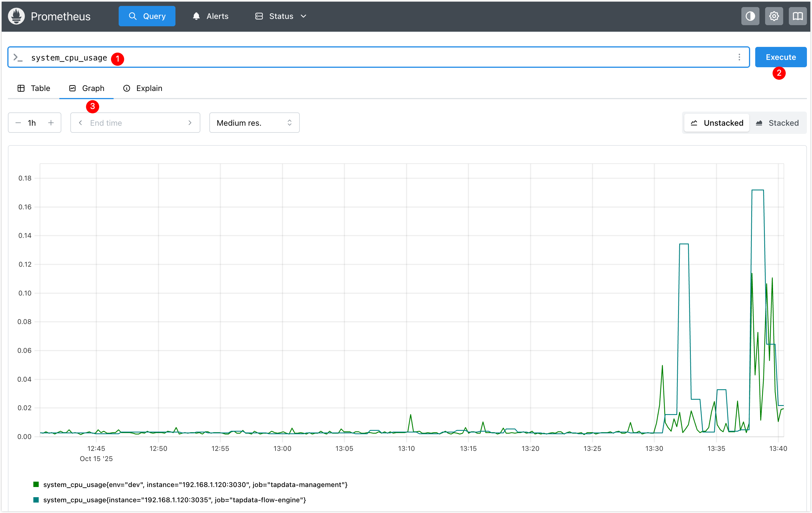This screenshot has width=812, height=513.
Task: Click the Prometheus logo icon
Action: point(16,16)
